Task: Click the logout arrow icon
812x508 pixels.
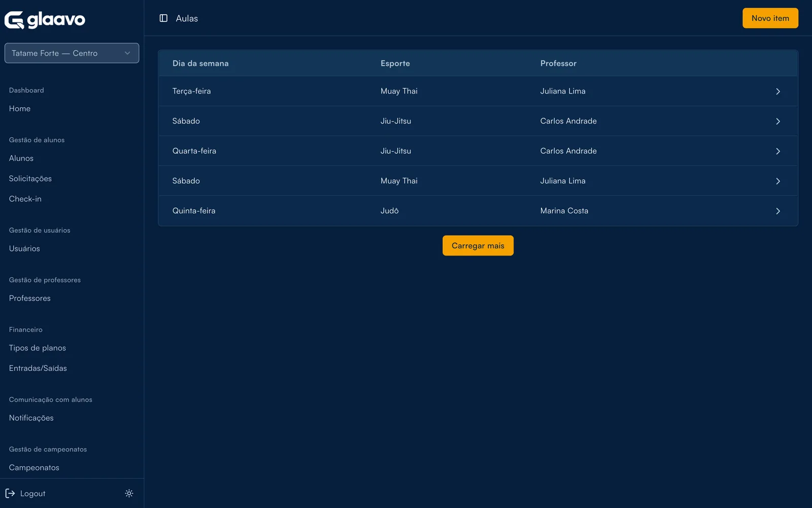Action: click(10, 493)
